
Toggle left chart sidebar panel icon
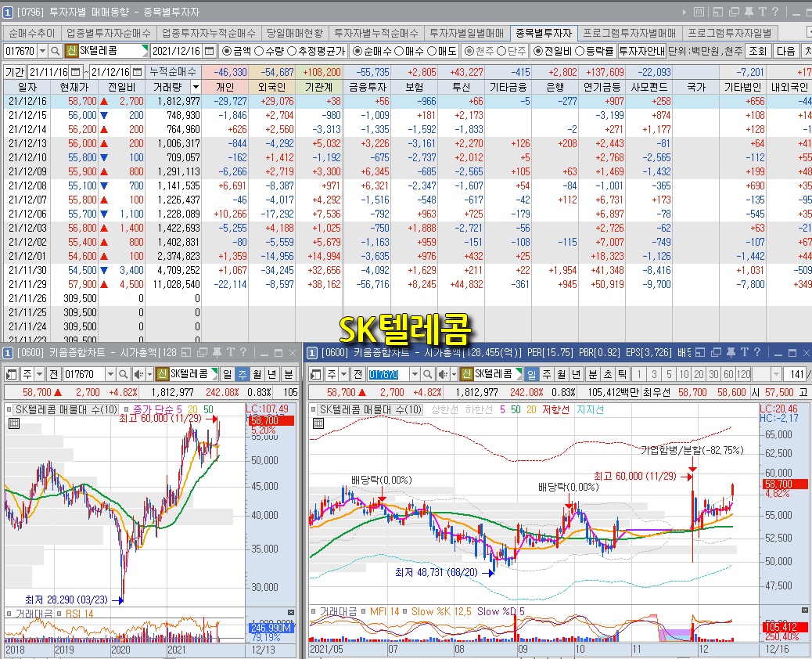tap(12, 373)
